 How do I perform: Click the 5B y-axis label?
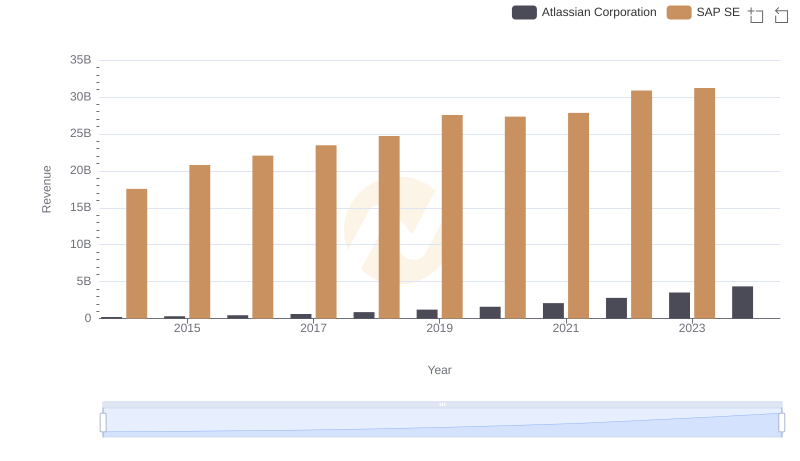tap(84, 281)
